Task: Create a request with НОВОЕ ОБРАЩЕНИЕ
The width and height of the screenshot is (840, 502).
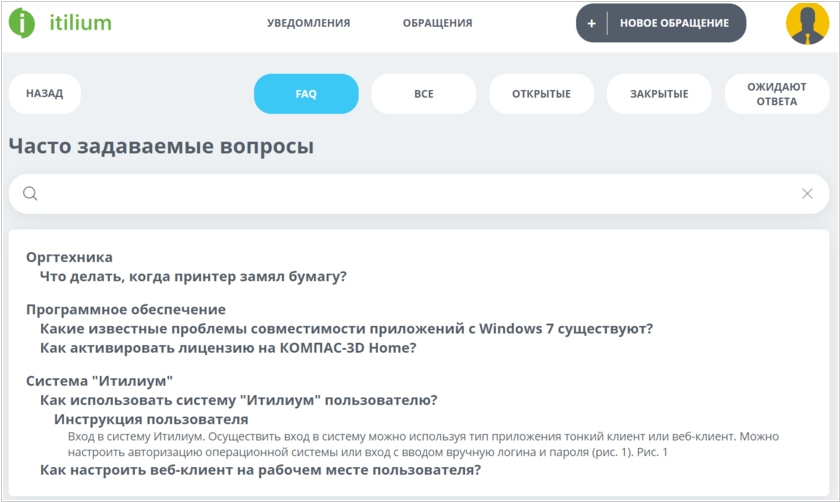Action: [661, 23]
